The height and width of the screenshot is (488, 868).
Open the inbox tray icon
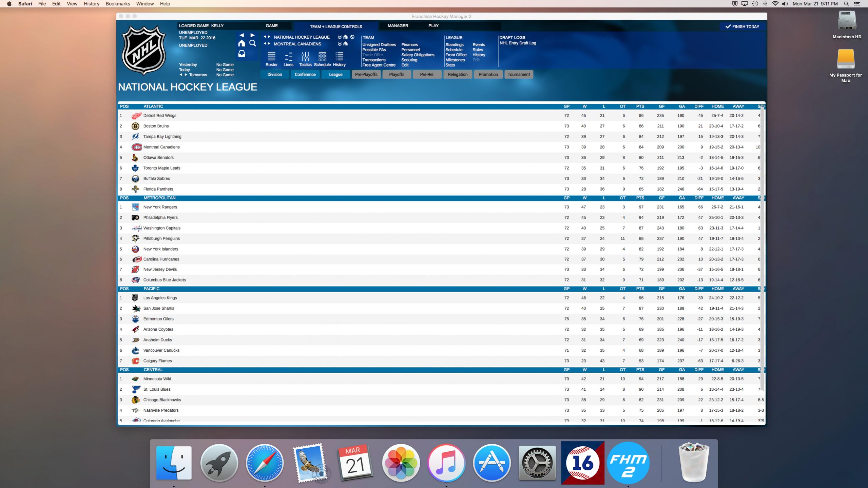point(242,54)
